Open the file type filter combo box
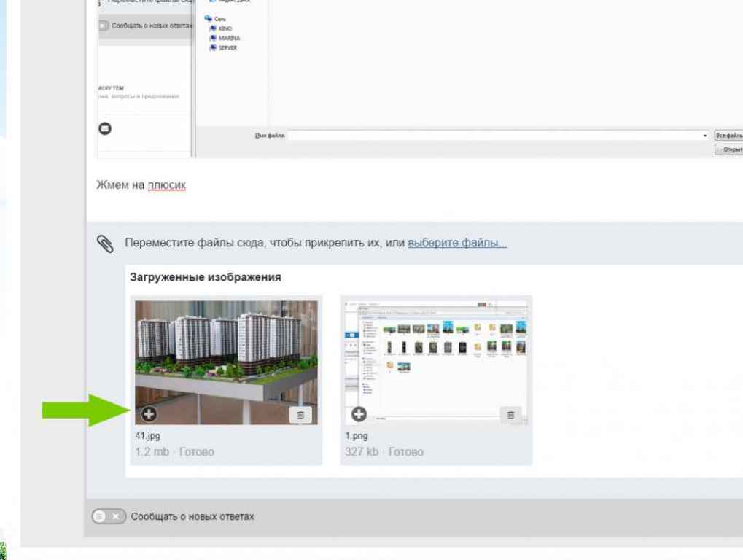The height and width of the screenshot is (560, 743). [729, 136]
